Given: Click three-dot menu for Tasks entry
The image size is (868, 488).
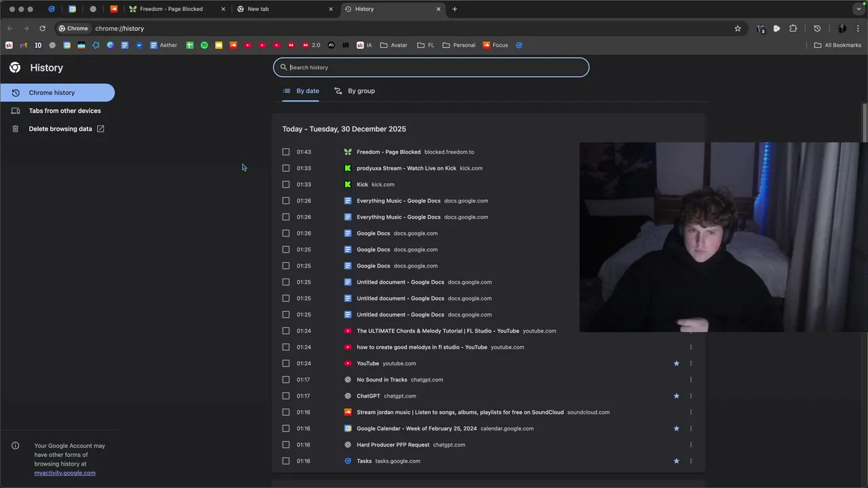Looking at the screenshot, I should coord(691,461).
